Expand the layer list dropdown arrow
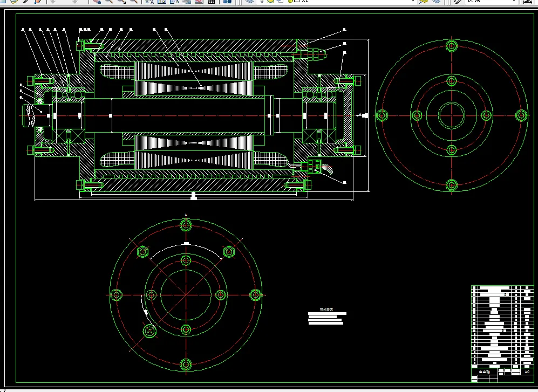 click(x=413, y=2)
